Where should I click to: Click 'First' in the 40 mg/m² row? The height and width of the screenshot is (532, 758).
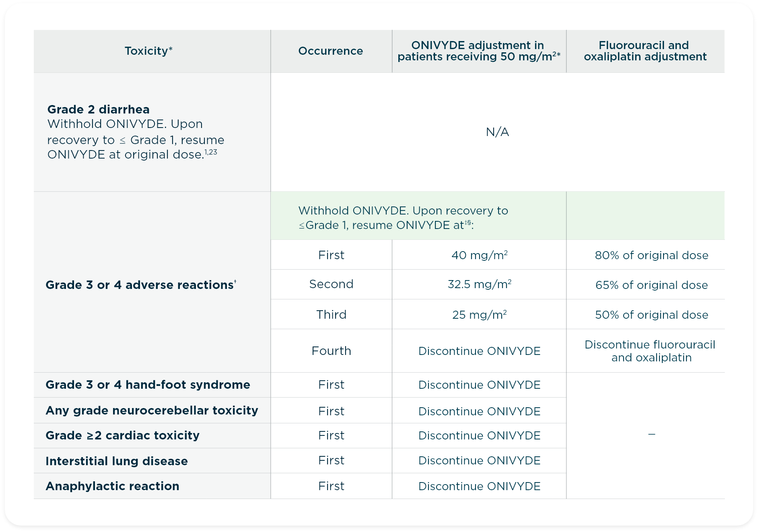tap(331, 255)
